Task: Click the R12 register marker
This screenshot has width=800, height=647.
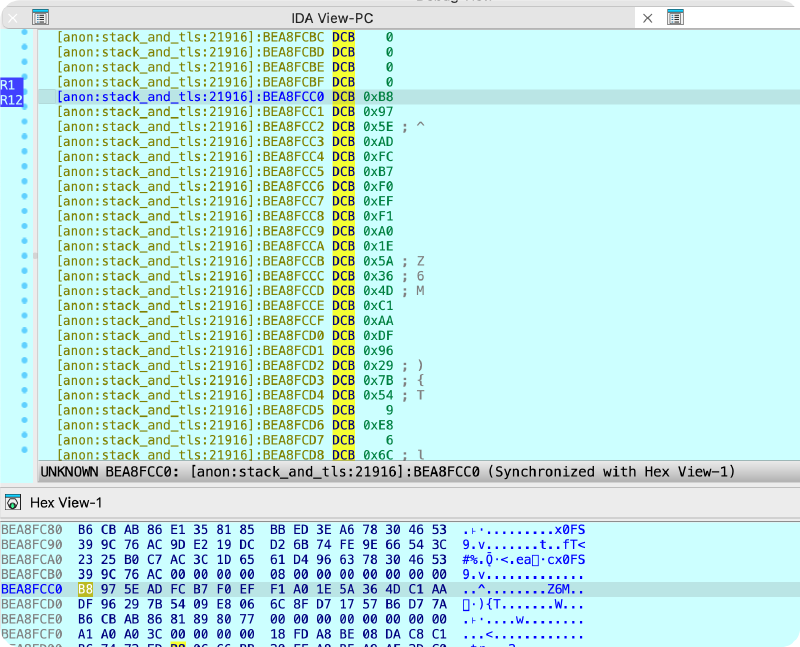Action: (x=11, y=100)
